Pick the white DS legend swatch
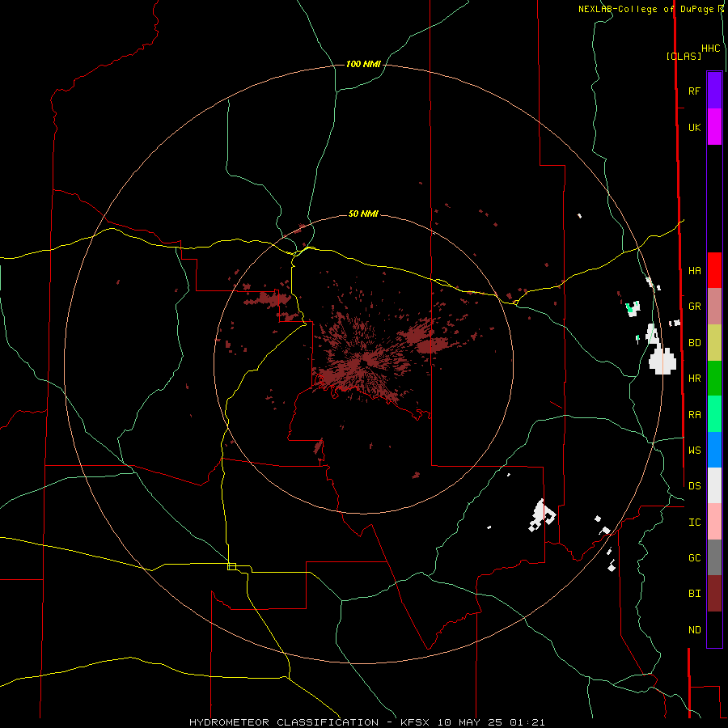728x728 pixels. pos(714,485)
